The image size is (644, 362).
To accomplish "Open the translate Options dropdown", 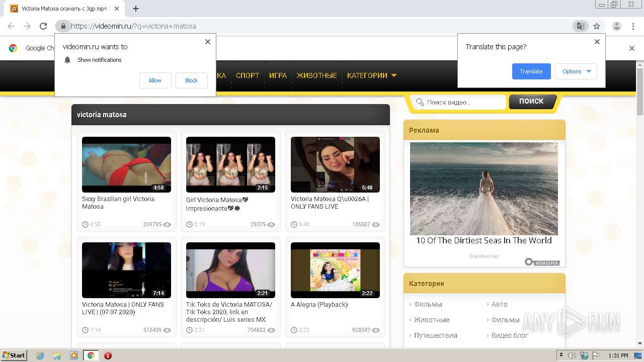I will point(576,71).
